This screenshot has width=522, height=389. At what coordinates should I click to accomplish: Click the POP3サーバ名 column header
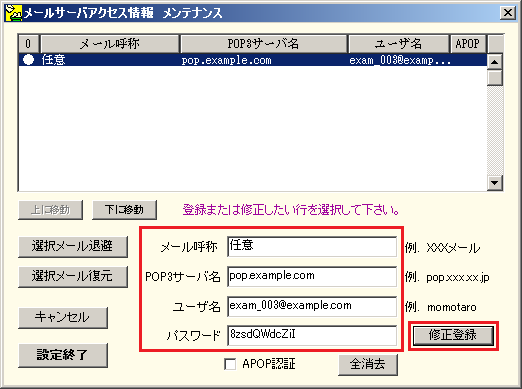pos(263,44)
